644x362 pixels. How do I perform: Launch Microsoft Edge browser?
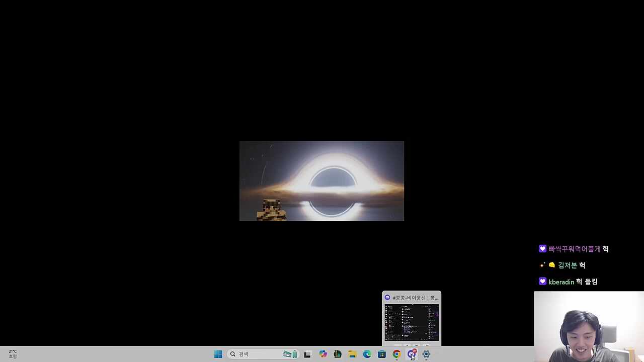[x=367, y=354]
